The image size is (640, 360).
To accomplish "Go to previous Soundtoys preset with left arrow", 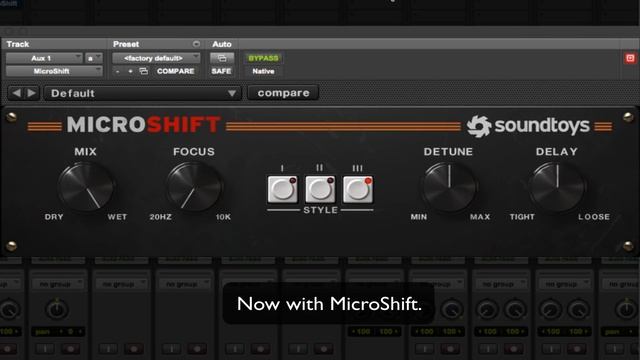I will point(16,93).
